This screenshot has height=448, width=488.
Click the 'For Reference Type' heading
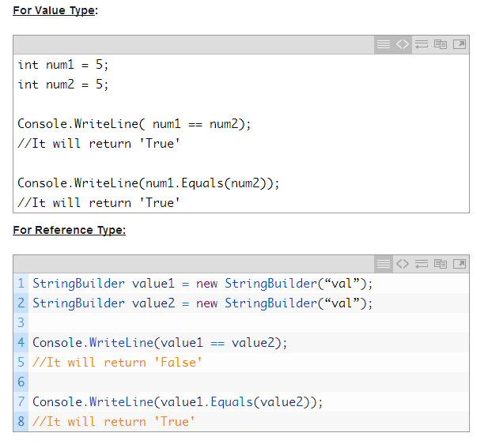click(x=69, y=230)
